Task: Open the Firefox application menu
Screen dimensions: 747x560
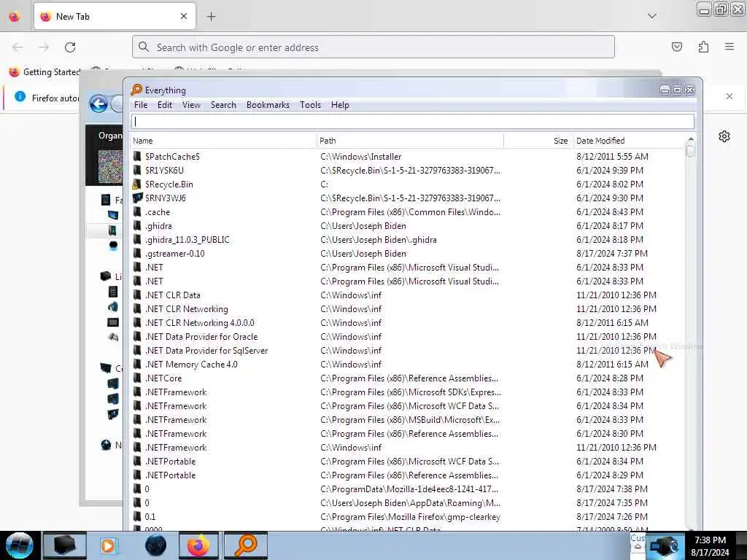Action: (x=729, y=47)
